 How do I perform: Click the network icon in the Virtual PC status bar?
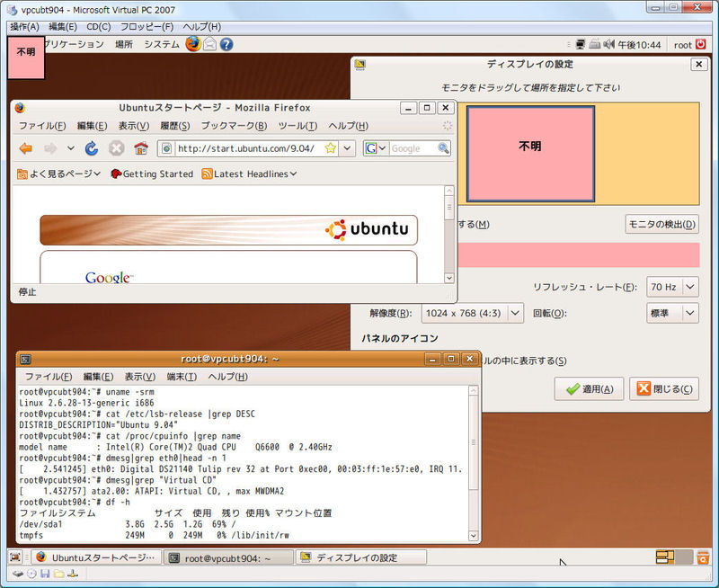tap(73, 574)
